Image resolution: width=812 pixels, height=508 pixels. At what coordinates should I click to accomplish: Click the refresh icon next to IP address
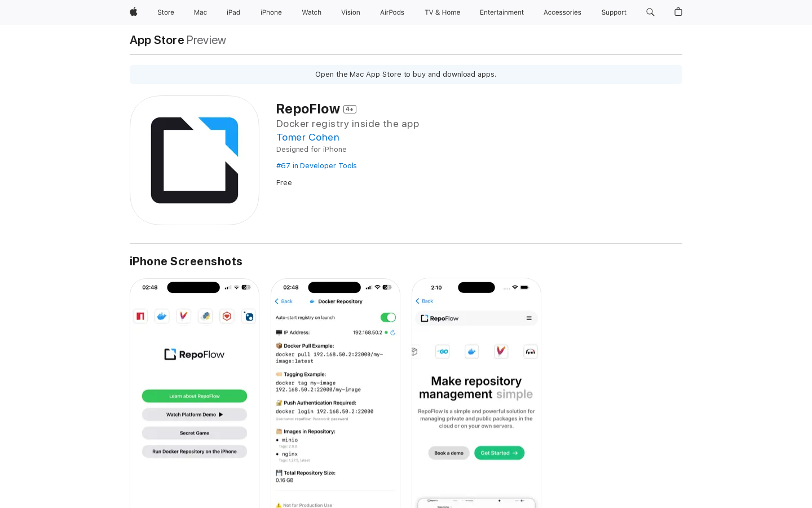pyautogui.click(x=392, y=332)
